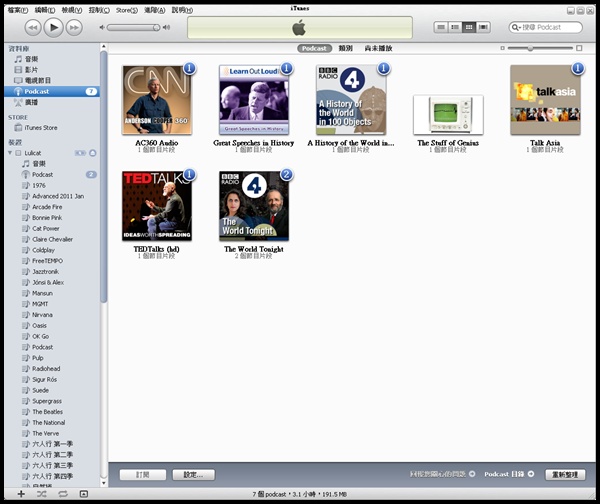Open the last menu, ending in (H)

coord(182,10)
